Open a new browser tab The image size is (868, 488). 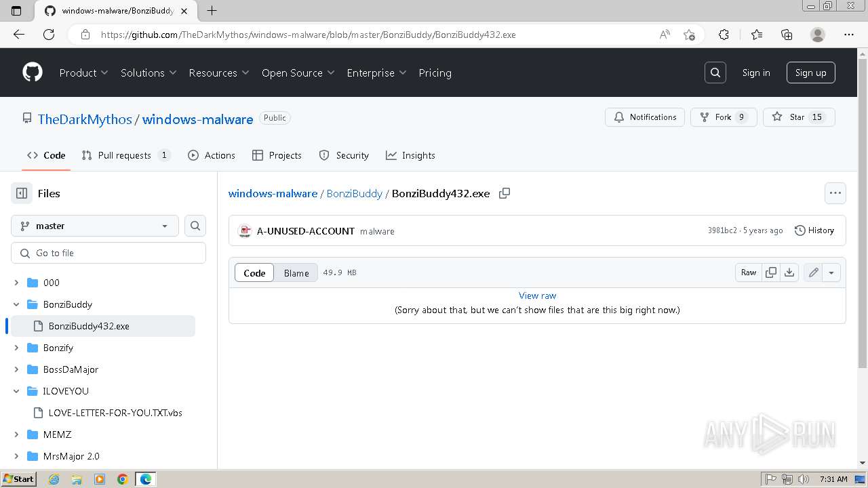(x=212, y=11)
